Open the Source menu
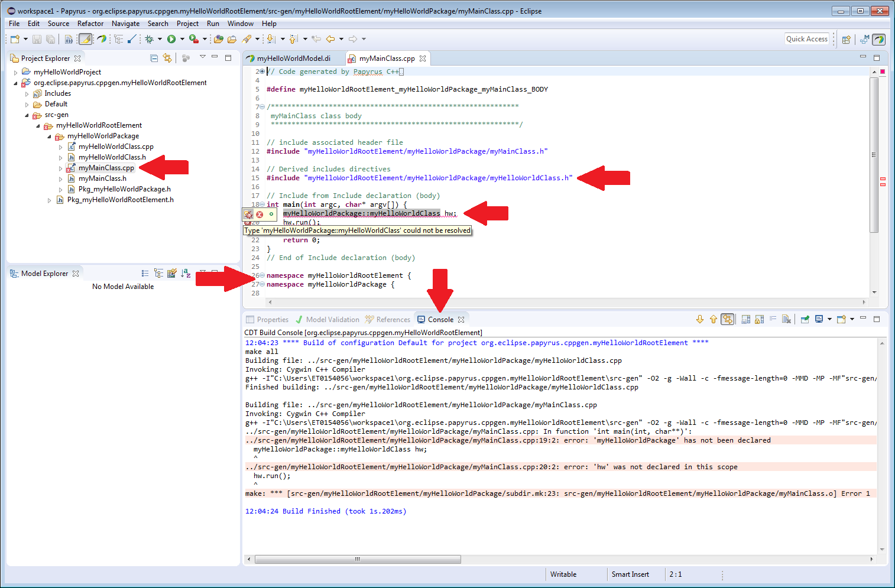Screen dimensions: 895x588 pyautogui.click(x=59, y=24)
